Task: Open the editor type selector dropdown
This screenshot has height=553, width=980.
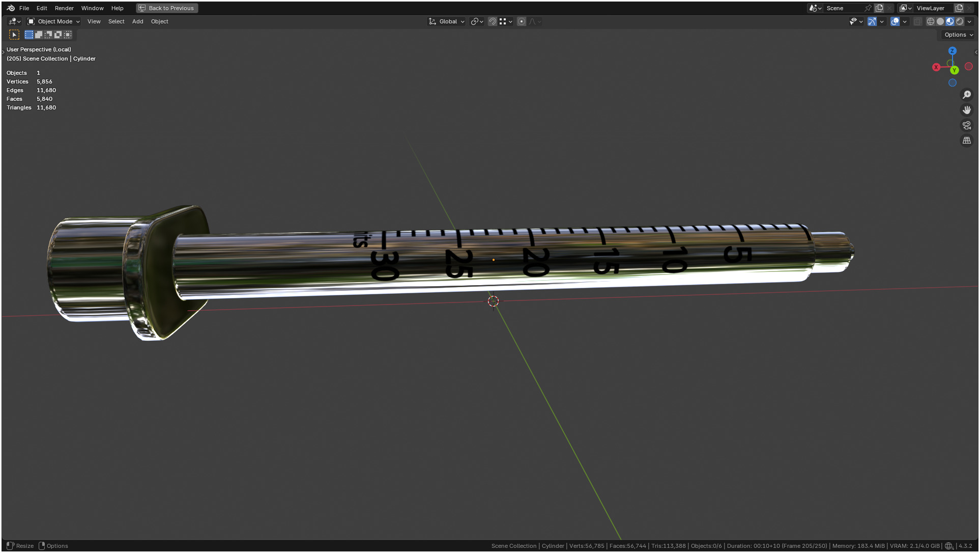Action: click(x=14, y=21)
